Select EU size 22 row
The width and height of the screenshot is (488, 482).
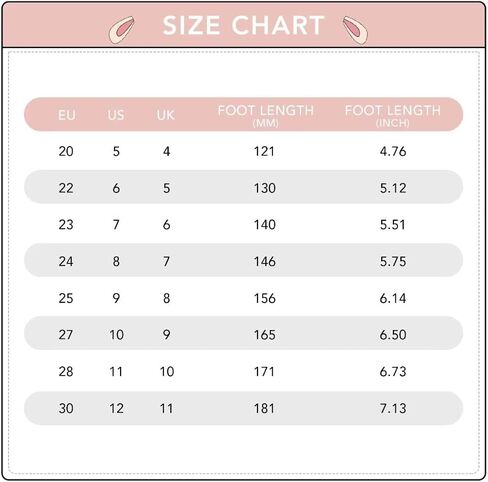[x=243, y=187]
